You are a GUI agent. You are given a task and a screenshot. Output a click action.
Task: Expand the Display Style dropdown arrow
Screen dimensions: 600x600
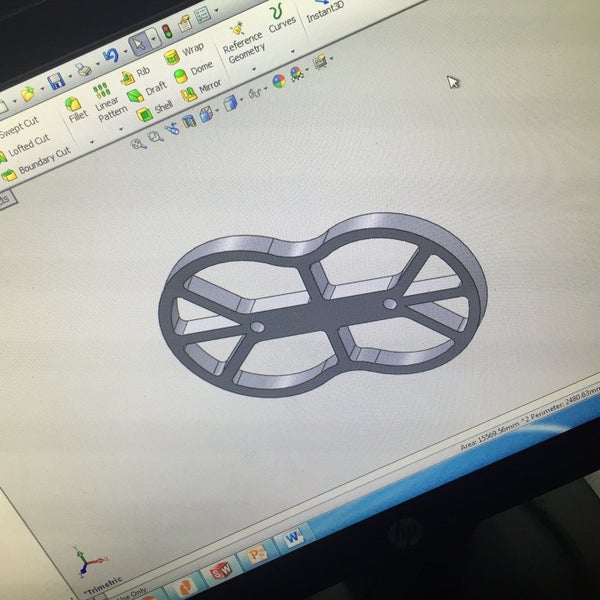[242, 99]
